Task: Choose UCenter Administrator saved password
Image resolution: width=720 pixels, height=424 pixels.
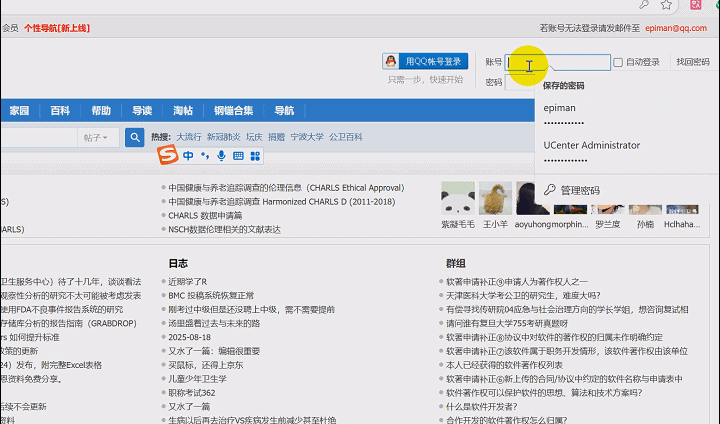Action: pyautogui.click(x=591, y=151)
